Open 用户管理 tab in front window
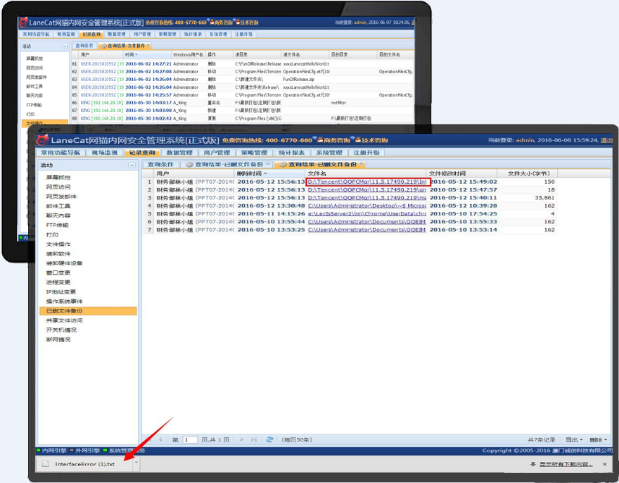Image resolution: width=619 pixels, height=483 pixels. point(217,152)
